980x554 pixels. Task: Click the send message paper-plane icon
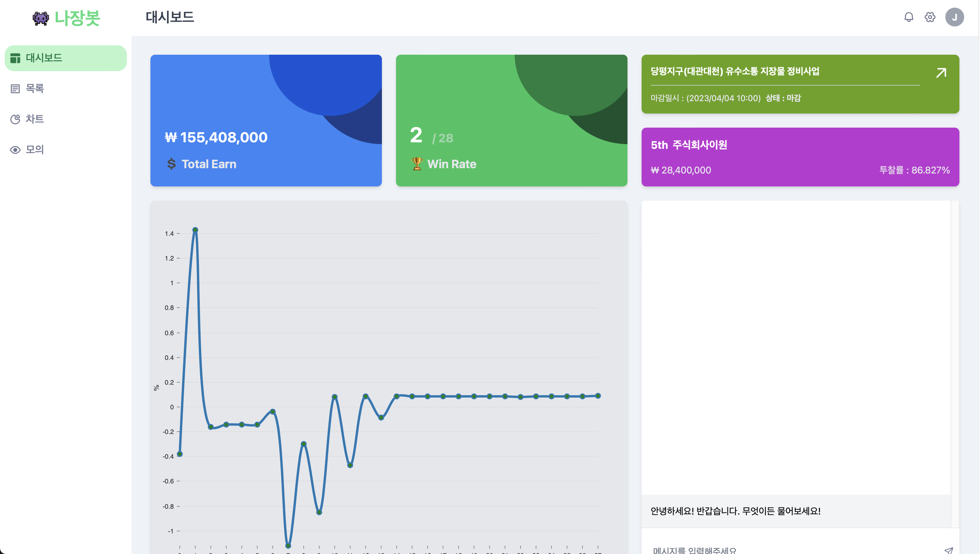tap(949, 550)
